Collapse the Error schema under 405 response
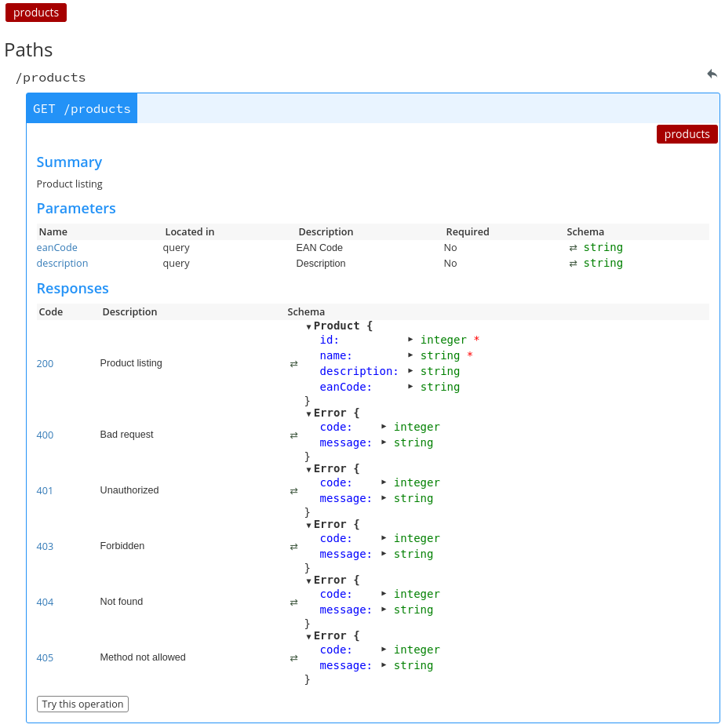This screenshot has width=725, height=728. tap(309, 636)
